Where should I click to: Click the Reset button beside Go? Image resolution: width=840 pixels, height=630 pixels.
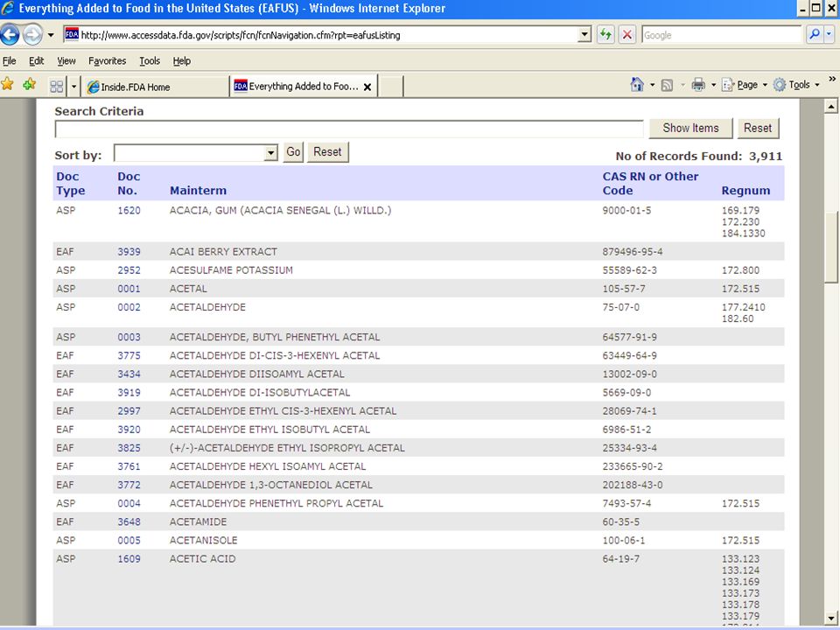[x=327, y=152]
